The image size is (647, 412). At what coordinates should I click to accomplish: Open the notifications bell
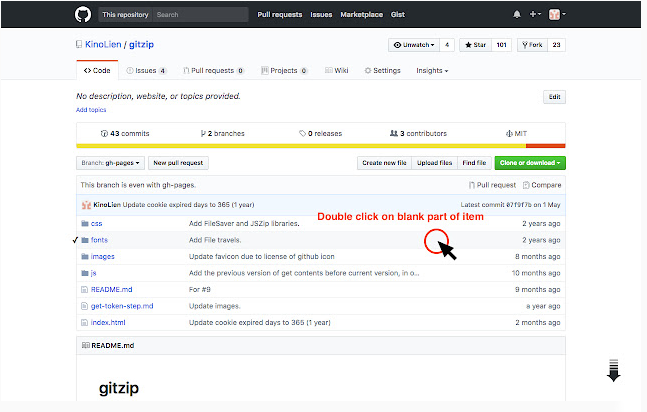click(x=517, y=14)
